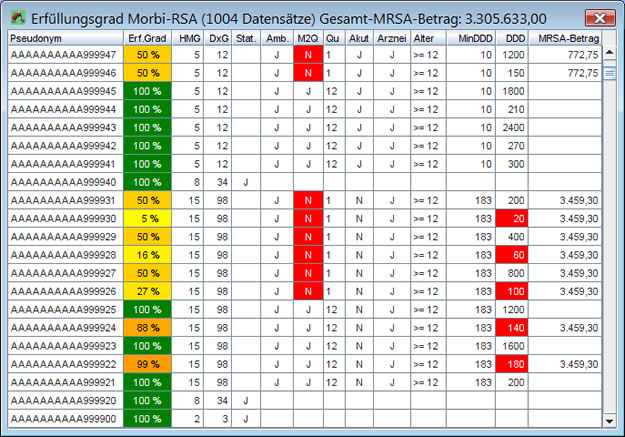The image size is (625, 437).
Task: Select the DDD value 2400 cell
Action: pos(515,128)
